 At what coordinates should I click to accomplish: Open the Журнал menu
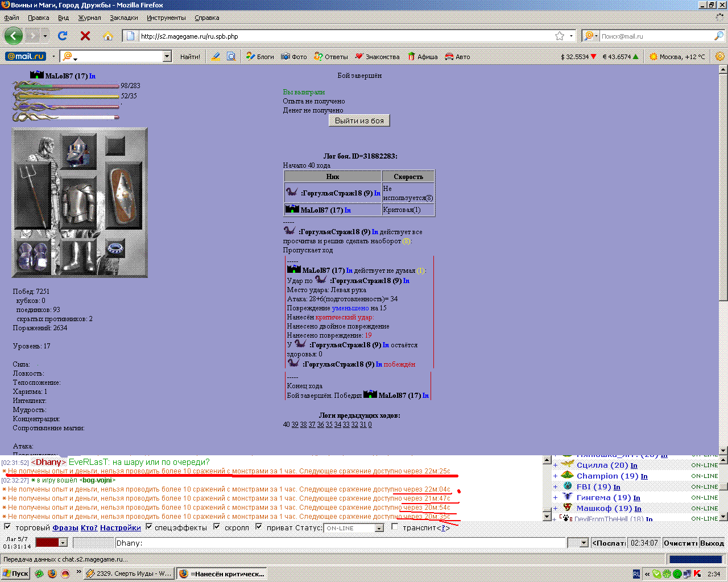[89, 18]
